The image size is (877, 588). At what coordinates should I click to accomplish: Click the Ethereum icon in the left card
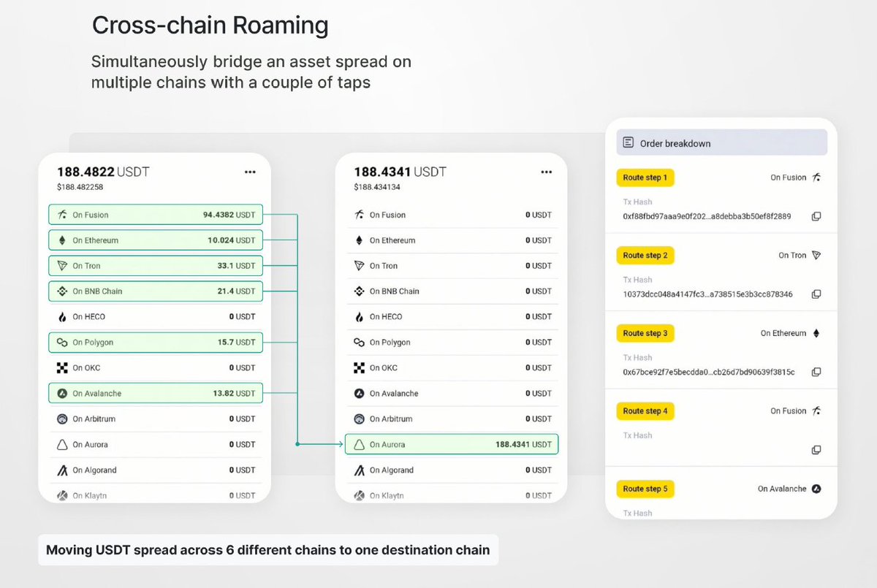coord(62,240)
